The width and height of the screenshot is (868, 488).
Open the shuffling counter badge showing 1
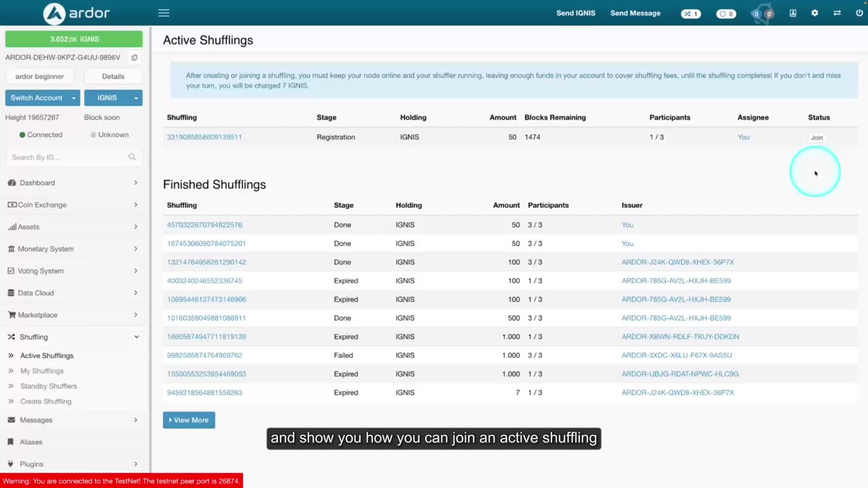[691, 14]
